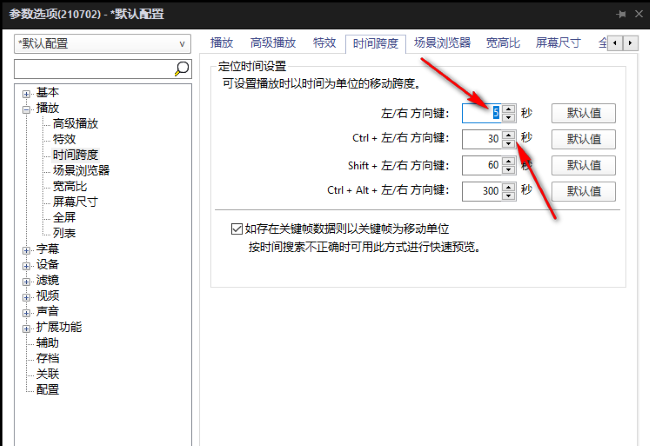Click the Ctrl + Left/Right seconds field
The height and width of the screenshot is (446, 650).
pyautogui.click(x=482, y=139)
